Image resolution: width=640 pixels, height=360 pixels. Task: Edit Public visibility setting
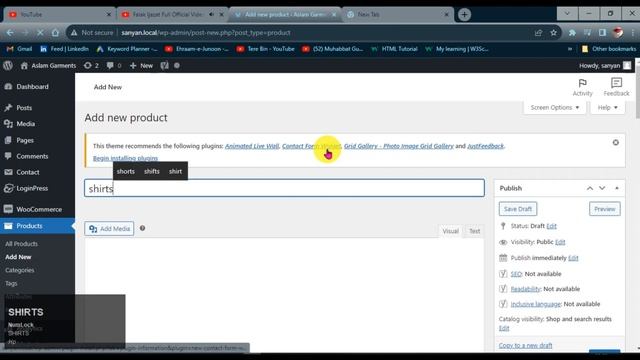tap(560, 242)
